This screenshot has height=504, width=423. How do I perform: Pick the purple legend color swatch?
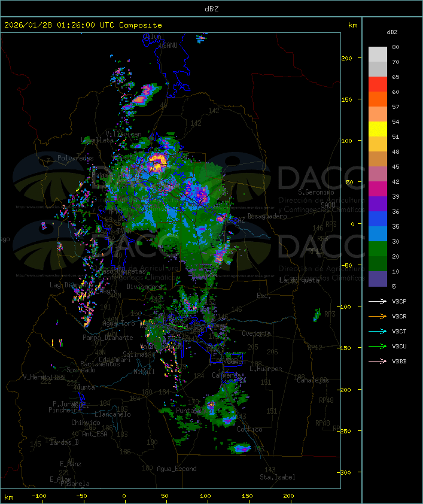click(x=378, y=204)
